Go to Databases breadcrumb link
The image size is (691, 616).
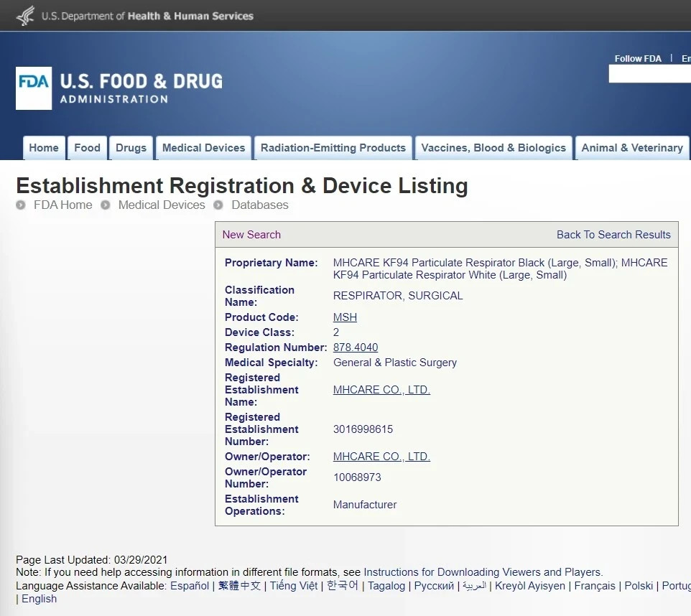260,205
